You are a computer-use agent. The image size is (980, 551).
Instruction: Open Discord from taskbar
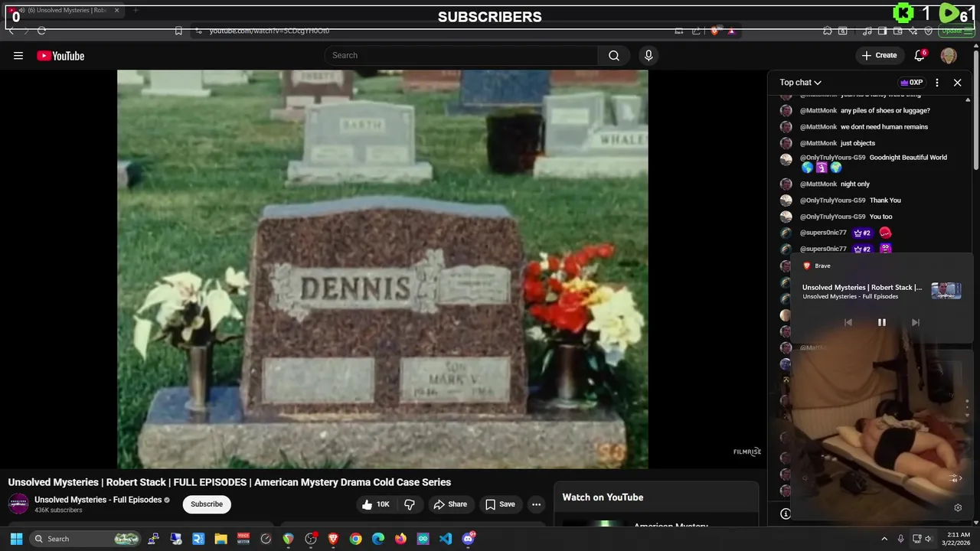pos(469,539)
